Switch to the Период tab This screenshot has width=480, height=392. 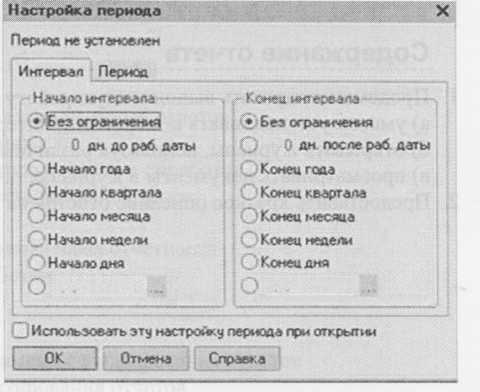(x=123, y=72)
